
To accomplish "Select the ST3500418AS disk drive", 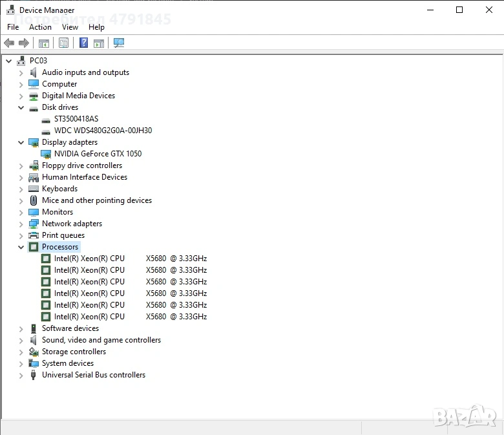I will click(76, 119).
